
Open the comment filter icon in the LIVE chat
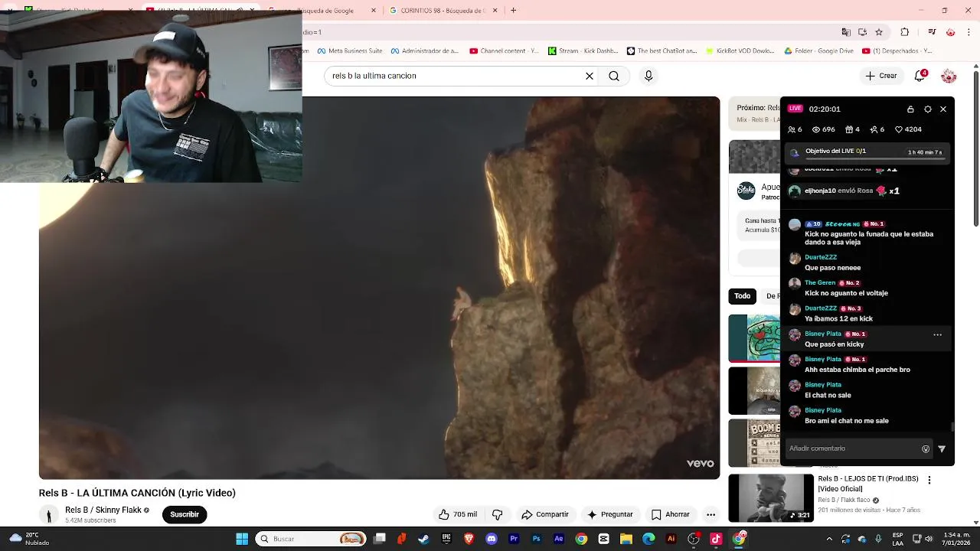pyautogui.click(x=942, y=449)
